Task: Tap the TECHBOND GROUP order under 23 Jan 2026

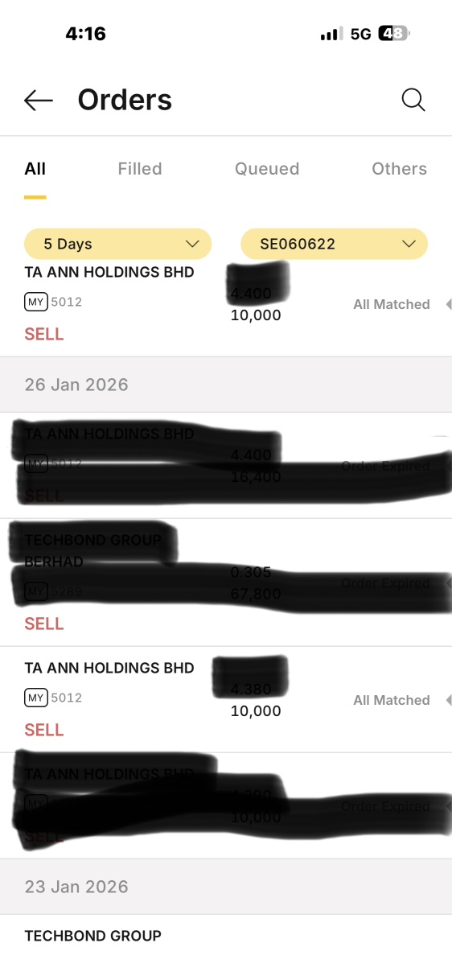Action: click(226, 947)
